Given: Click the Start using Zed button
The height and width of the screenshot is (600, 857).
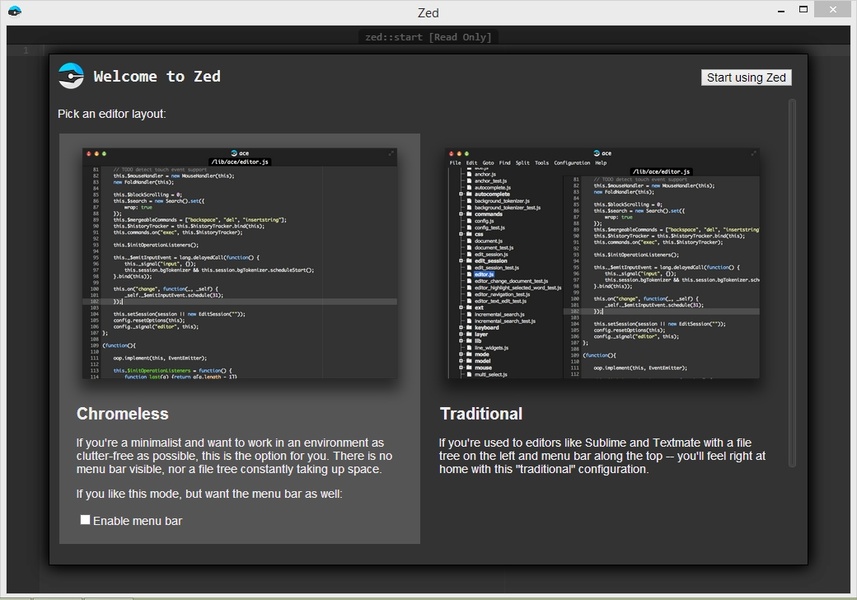Looking at the screenshot, I should [746, 77].
